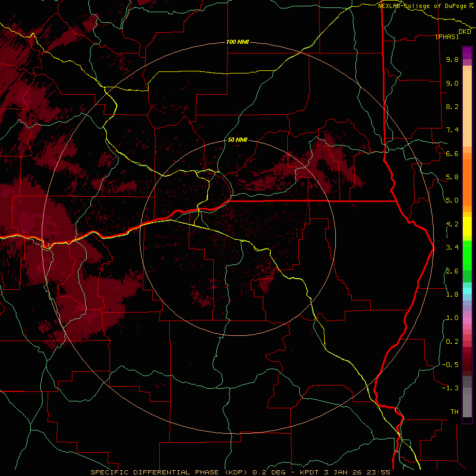Click the KPDT station identifier in the caption
Screen dimensions: 476x476
(x=309, y=472)
